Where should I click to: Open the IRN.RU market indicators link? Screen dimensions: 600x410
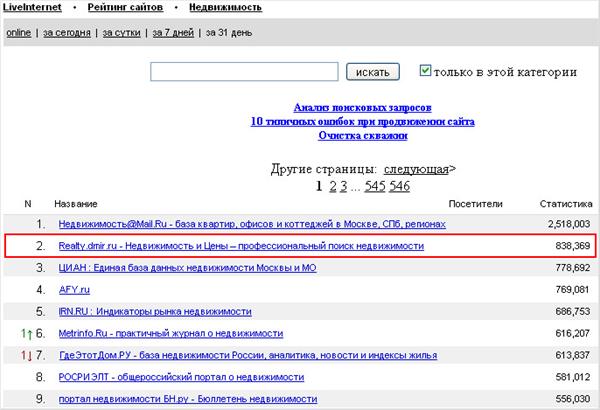pos(155,311)
